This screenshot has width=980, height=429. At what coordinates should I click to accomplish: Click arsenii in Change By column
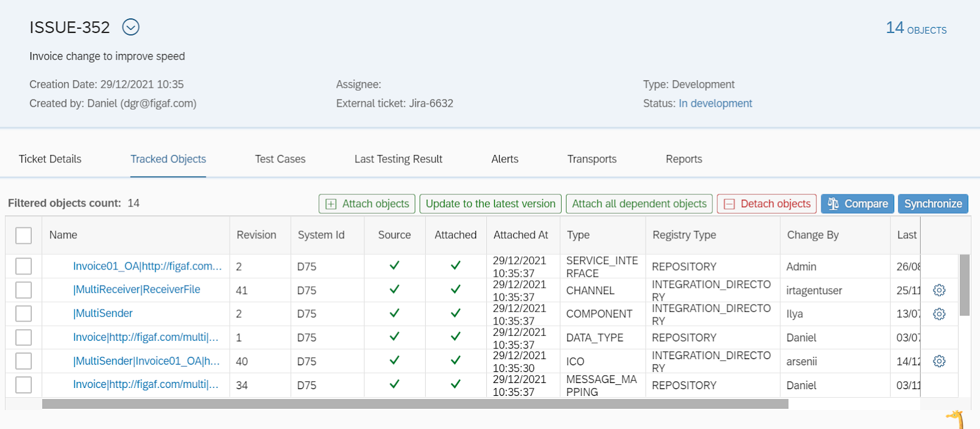pyautogui.click(x=802, y=362)
